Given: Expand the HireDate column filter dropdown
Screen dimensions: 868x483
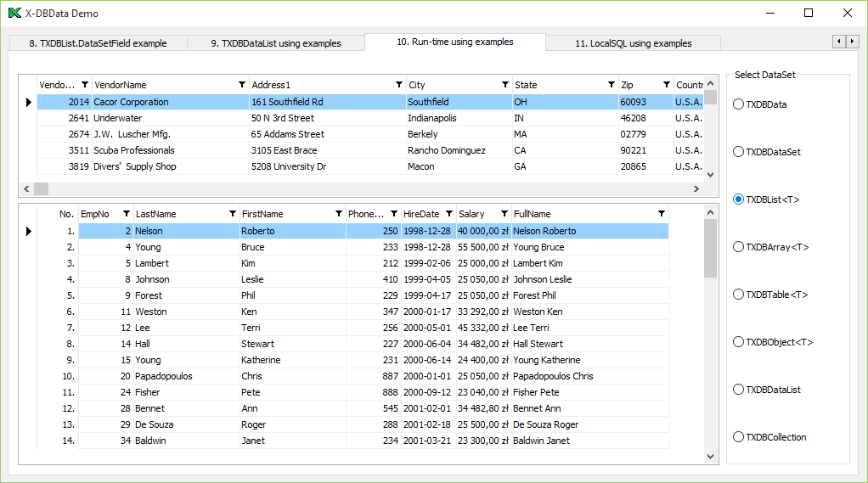Looking at the screenshot, I should pos(449,214).
